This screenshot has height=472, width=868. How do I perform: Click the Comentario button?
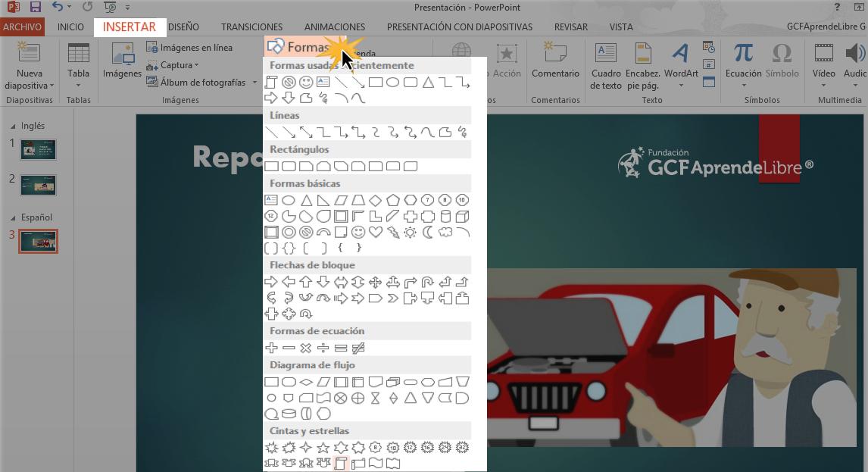pyautogui.click(x=555, y=60)
